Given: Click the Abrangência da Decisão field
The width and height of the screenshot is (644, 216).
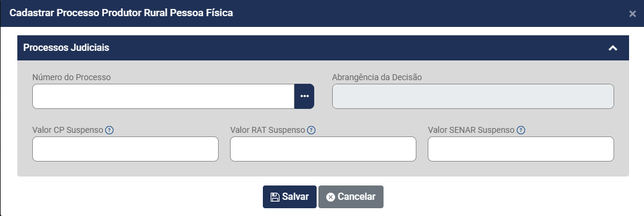Looking at the screenshot, I should [473, 96].
